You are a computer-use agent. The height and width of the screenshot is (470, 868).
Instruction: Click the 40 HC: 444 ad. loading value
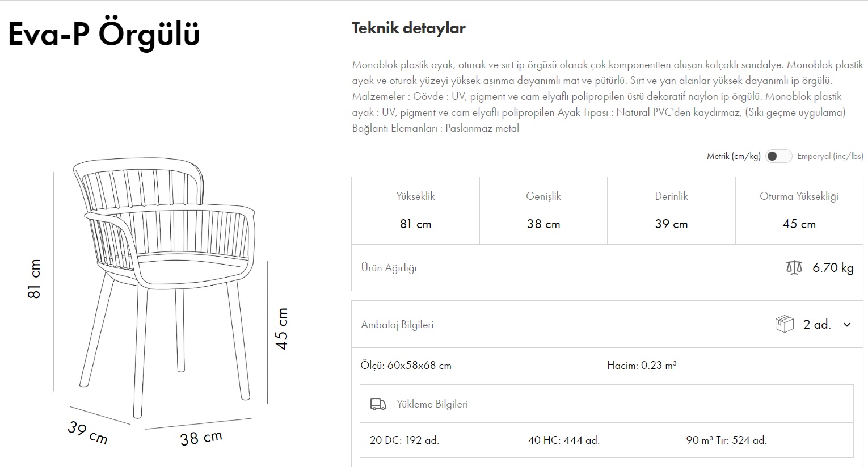coord(563,440)
